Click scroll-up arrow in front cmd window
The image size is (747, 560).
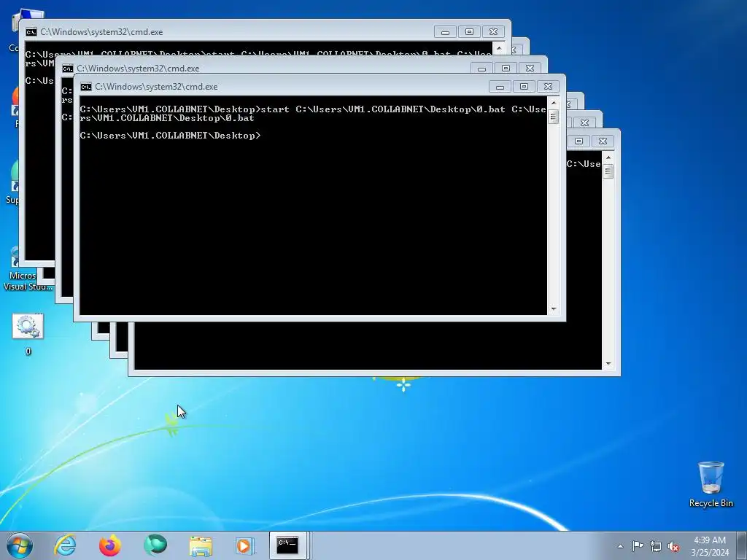[x=553, y=103]
